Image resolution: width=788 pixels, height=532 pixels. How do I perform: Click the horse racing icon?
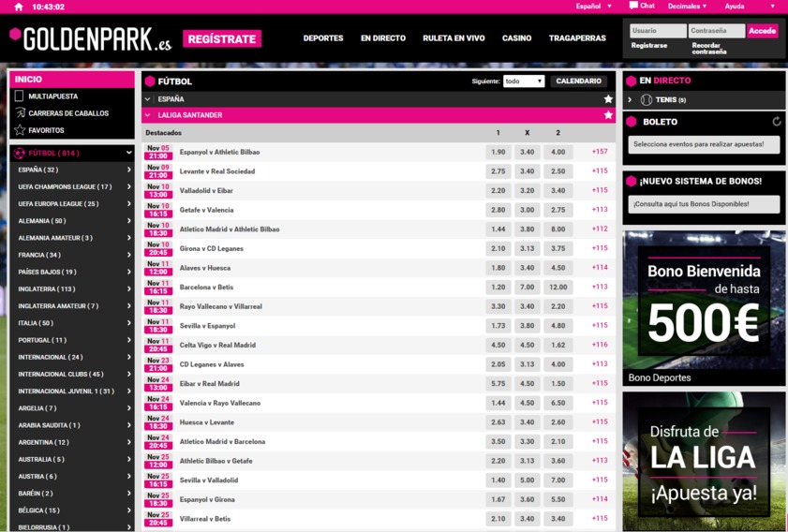coord(20,113)
